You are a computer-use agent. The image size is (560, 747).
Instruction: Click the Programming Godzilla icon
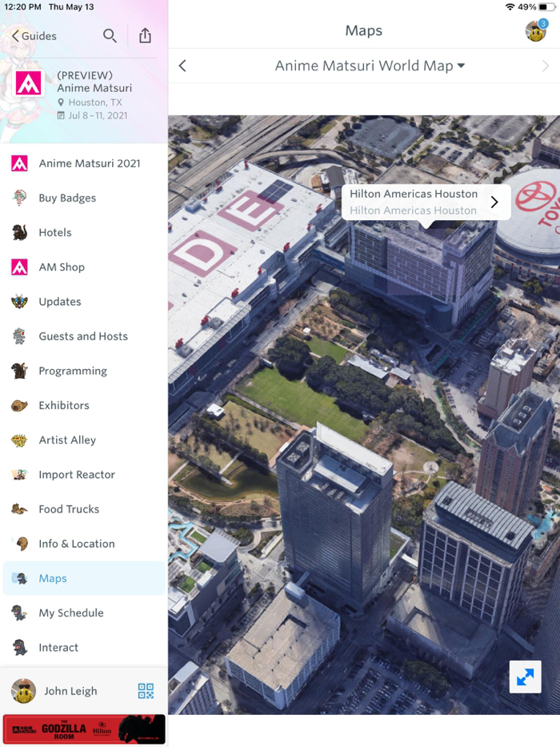19,371
